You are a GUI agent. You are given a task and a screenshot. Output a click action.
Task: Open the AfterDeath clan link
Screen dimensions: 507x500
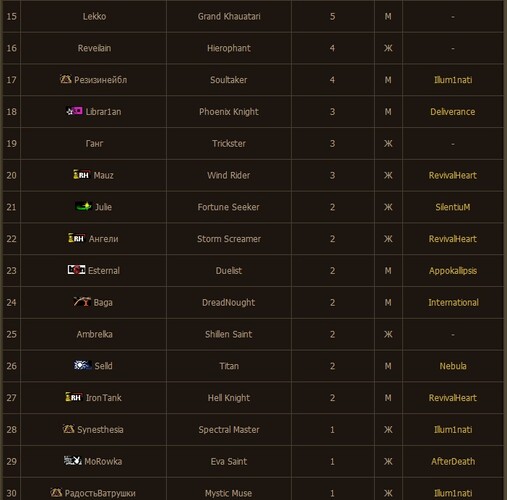click(453, 461)
